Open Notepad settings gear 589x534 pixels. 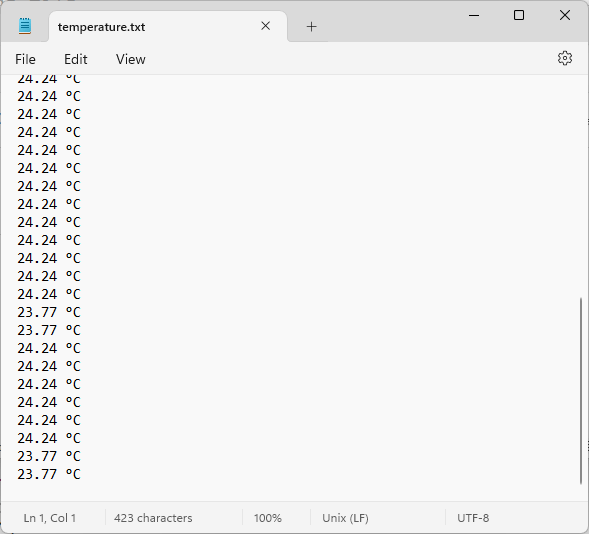click(565, 58)
